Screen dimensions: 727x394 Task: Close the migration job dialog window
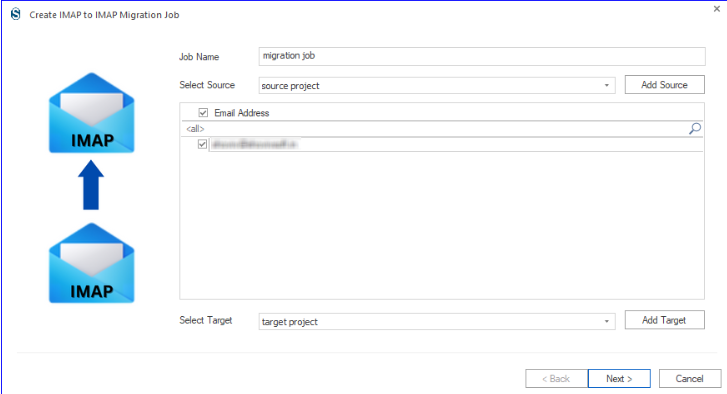coord(716,9)
